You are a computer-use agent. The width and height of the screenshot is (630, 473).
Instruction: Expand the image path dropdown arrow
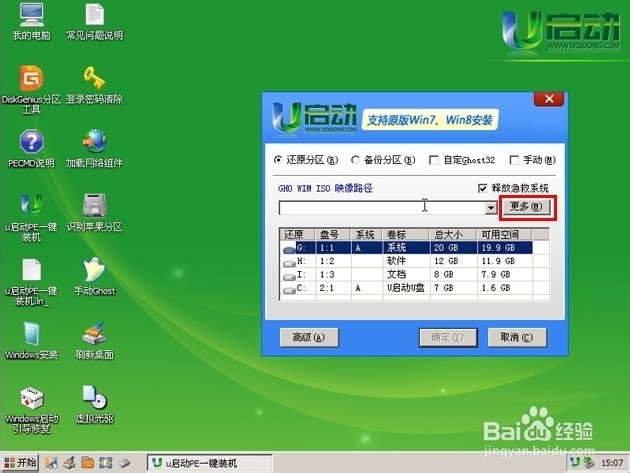click(x=490, y=208)
